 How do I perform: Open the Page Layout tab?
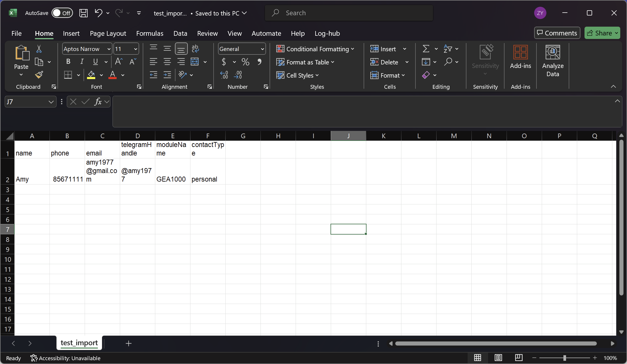point(108,33)
